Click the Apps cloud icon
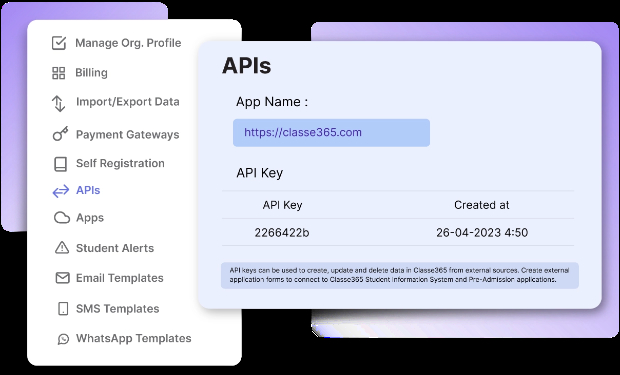620x375 pixels. click(x=62, y=218)
